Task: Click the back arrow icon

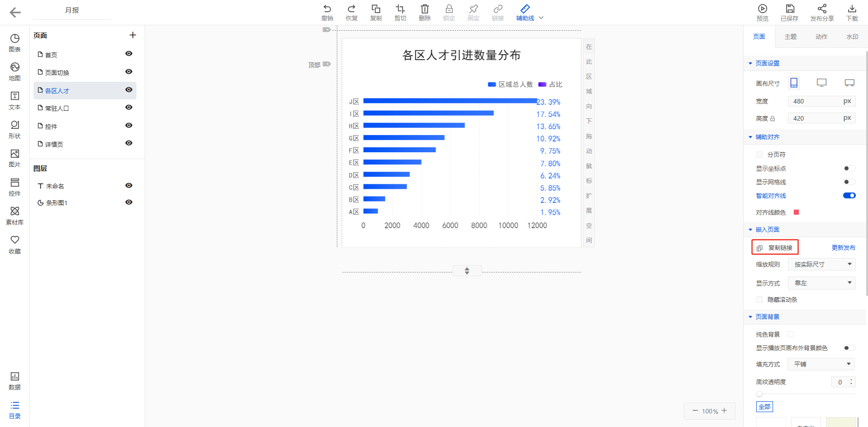Action: pos(15,13)
